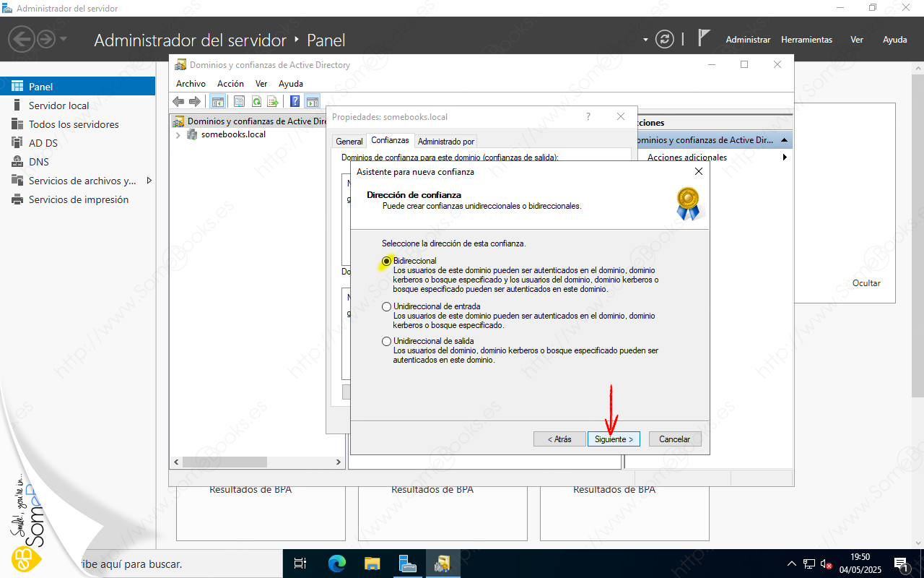Click the Export list toolbar icon

tap(273, 102)
